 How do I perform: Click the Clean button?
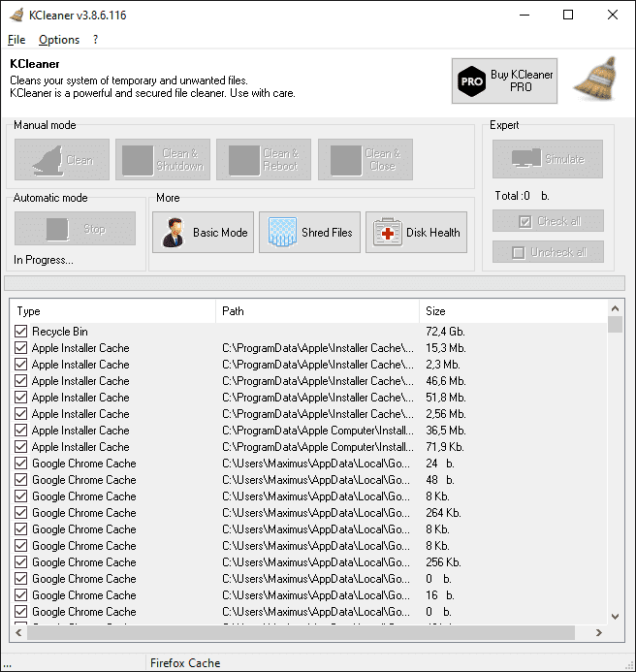[x=62, y=159]
